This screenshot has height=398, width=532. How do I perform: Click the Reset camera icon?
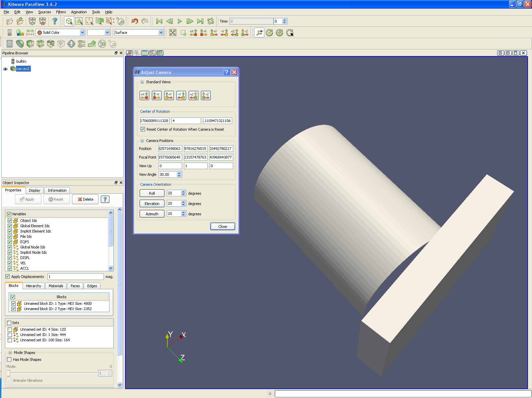[x=173, y=33]
